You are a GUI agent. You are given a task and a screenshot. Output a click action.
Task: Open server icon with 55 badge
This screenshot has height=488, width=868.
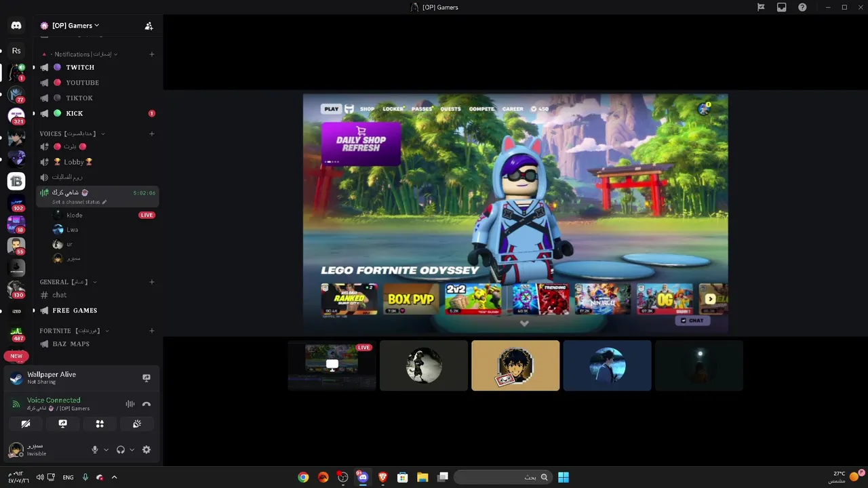16,246
